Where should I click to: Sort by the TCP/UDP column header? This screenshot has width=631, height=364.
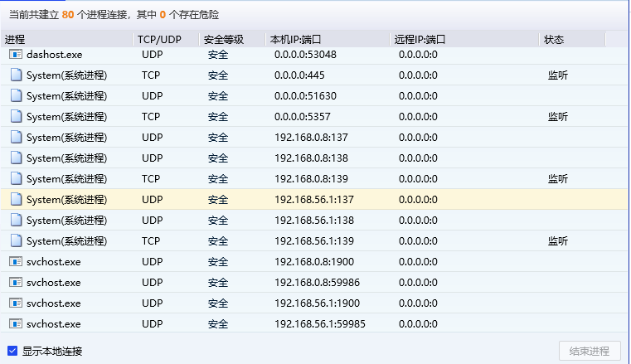[x=166, y=39]
